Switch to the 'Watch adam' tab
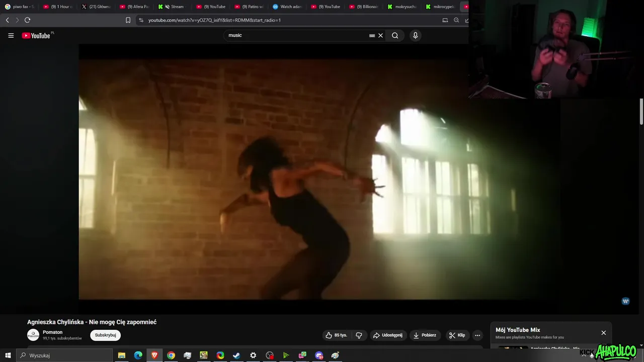Screen dimensions: 644x362 click(287, 7)
